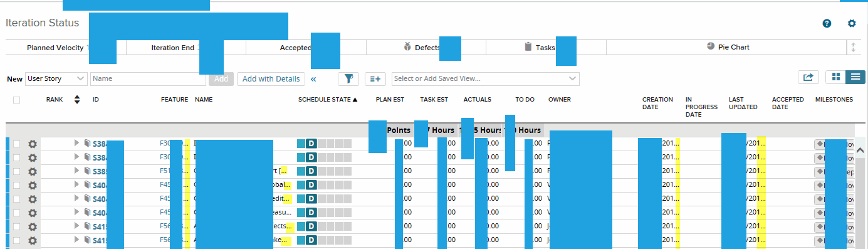Open gear menu for row ending 'ke...'
Screen dimensions: 868x249
tap(33, 241)
